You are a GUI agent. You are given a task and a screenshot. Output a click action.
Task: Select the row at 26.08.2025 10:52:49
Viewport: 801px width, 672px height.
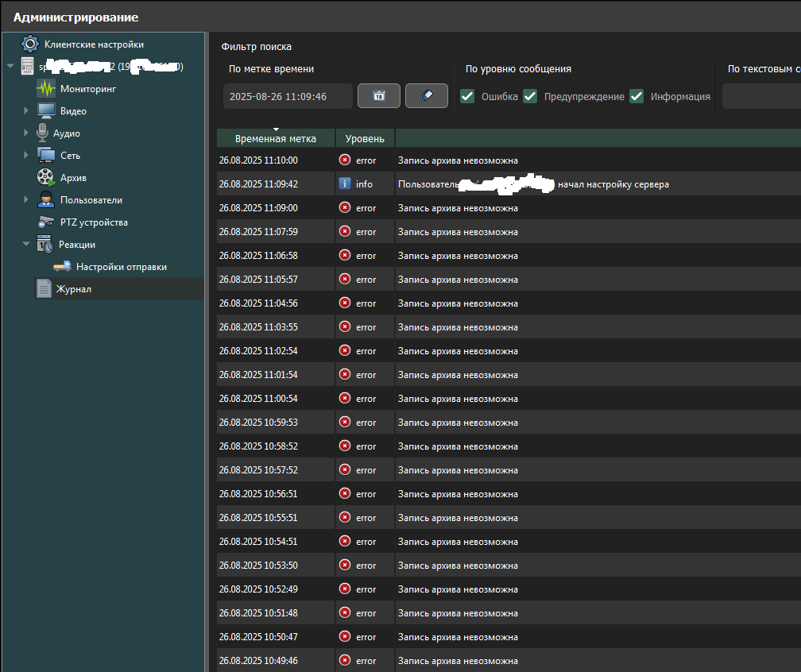coord(509,589)
